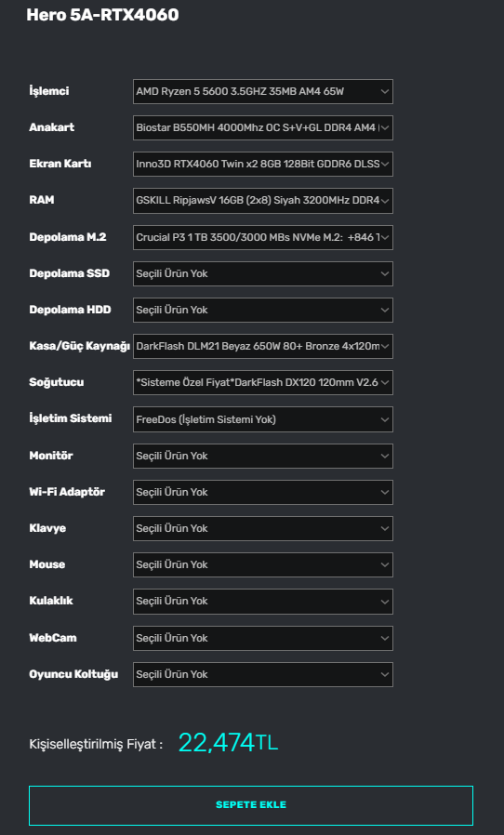Image resolution: width=504 pixels, height=835 pixels.
Task: Click the Mouse dropdown chevron arrow
Action: (x=385, y=564)
